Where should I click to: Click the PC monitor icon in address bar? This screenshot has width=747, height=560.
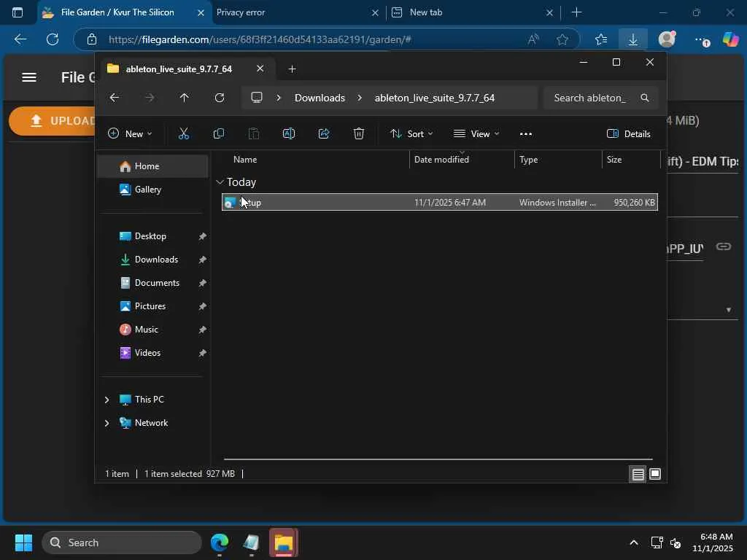257,98
